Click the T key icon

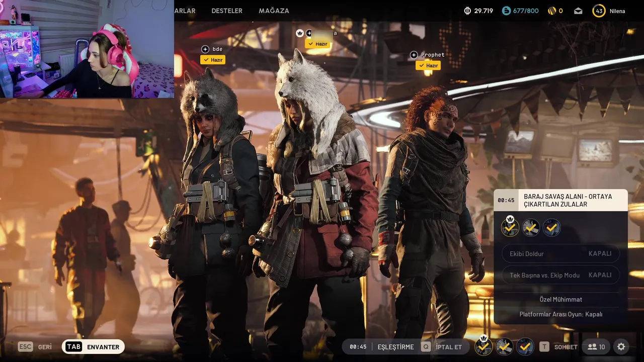click(x=544, y=347)
